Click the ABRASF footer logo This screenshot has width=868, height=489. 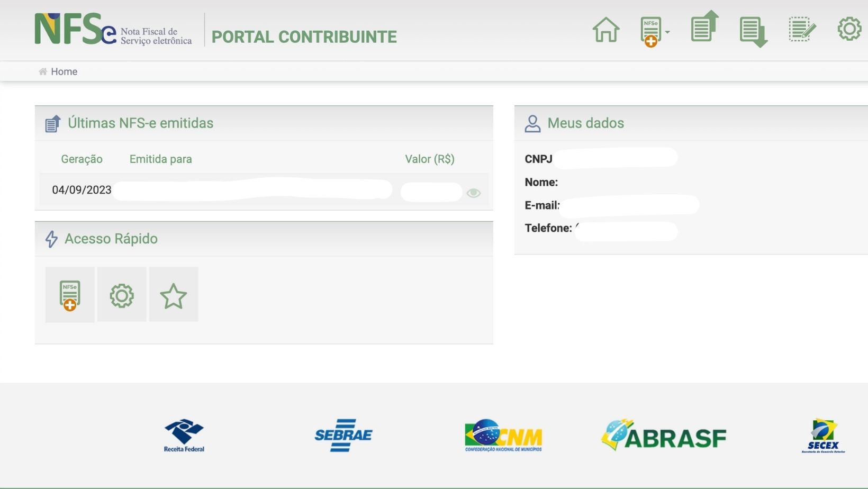(x=663, y=436)
